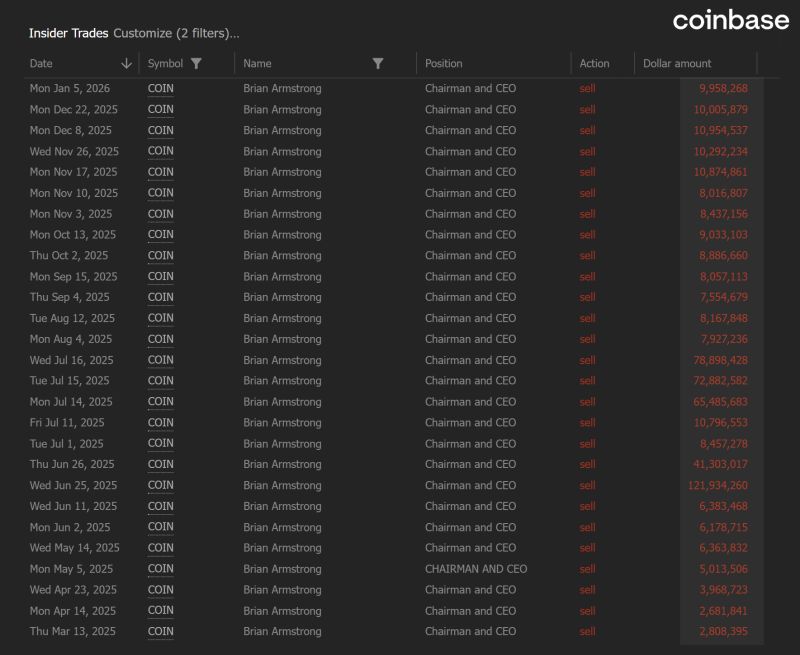Screen dimensions: 800x655
Task: Click CHAIRMAN AND CEO in the May 5 row
Action: [x=478, y=568]
